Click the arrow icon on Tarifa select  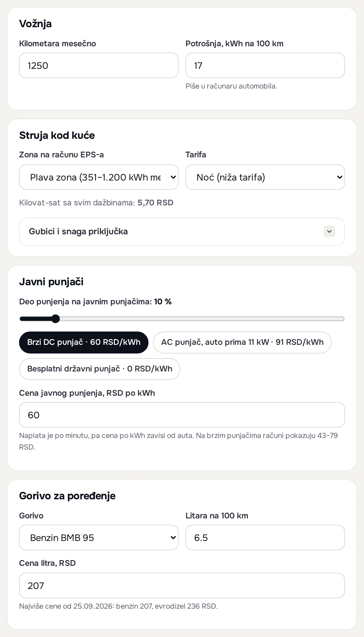(x=340, y=177)
